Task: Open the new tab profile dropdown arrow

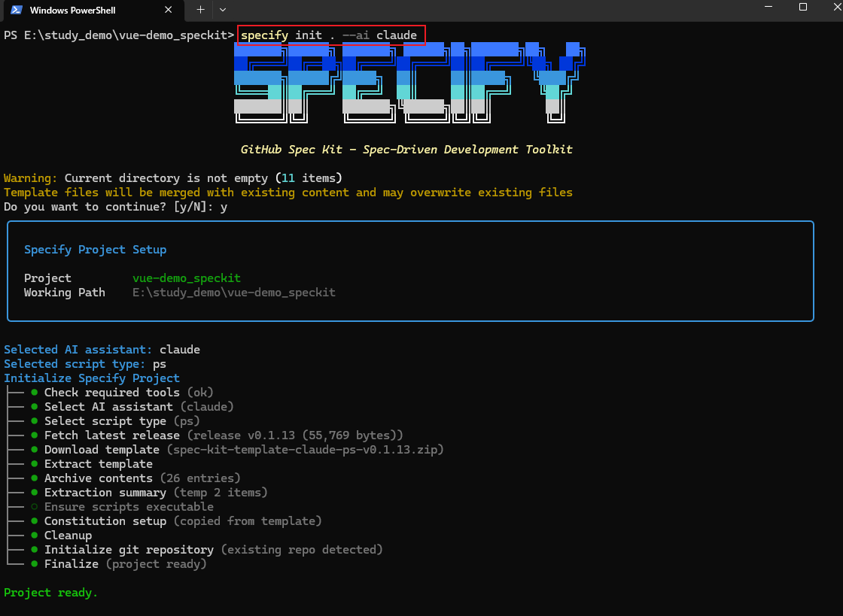Action: click(223, 10)
